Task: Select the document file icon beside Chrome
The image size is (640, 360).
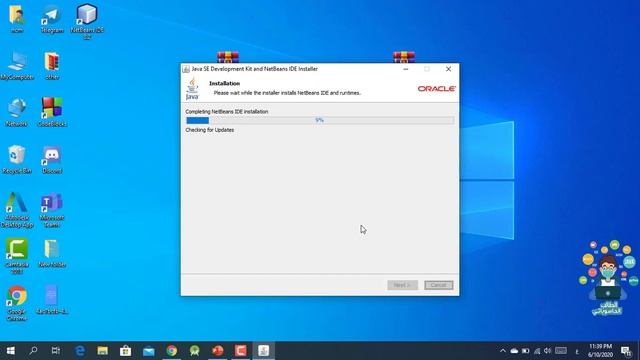Action: click(52, 300)
